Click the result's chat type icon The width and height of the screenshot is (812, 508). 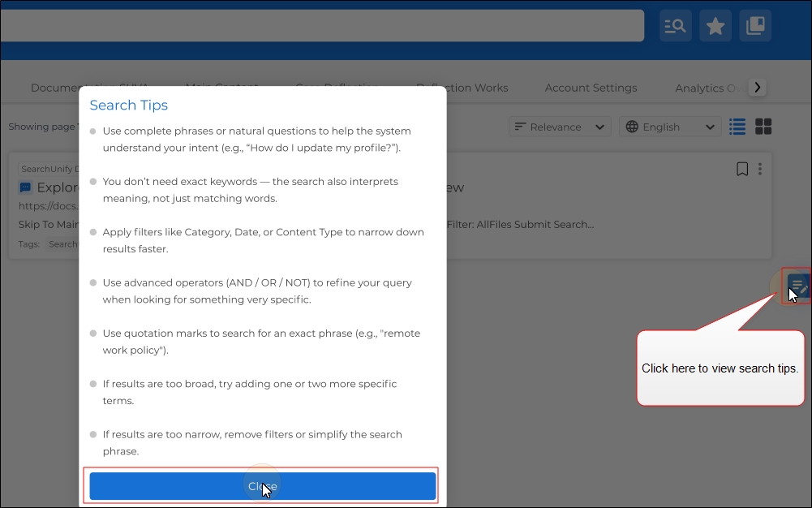click(25, 187)
